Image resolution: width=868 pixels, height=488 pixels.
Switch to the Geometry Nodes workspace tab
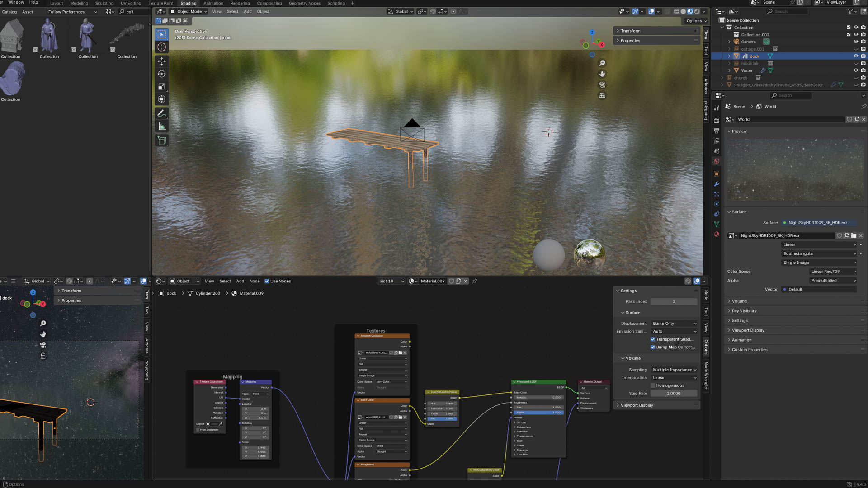point(304,3)
